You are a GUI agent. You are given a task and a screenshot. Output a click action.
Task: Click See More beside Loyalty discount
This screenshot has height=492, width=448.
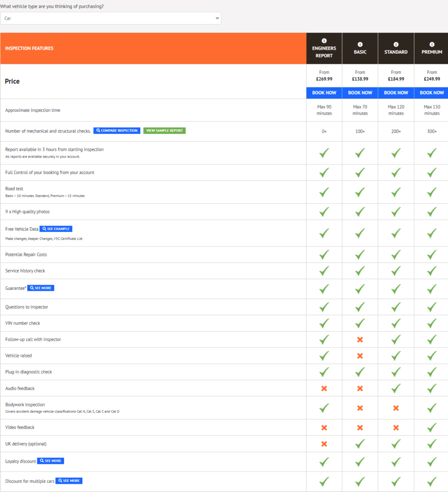(50, 461)
